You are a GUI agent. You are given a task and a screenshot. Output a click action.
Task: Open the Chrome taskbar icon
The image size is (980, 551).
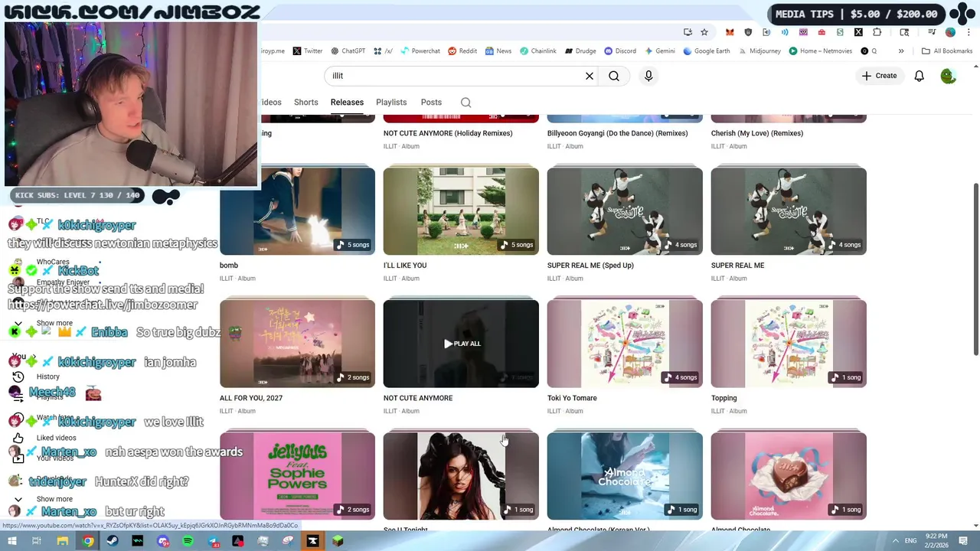coord(88,541)
